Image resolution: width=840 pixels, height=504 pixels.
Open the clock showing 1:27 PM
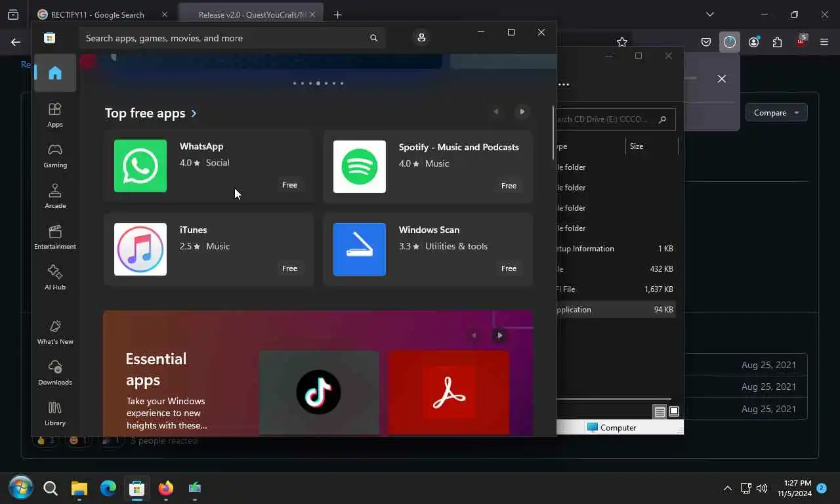[795, 488]
